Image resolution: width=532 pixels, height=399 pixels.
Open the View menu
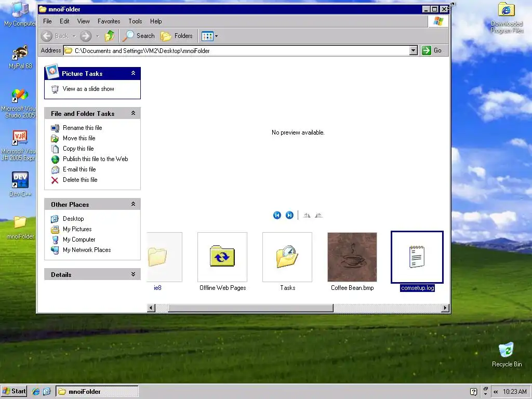tap(83, 21)
